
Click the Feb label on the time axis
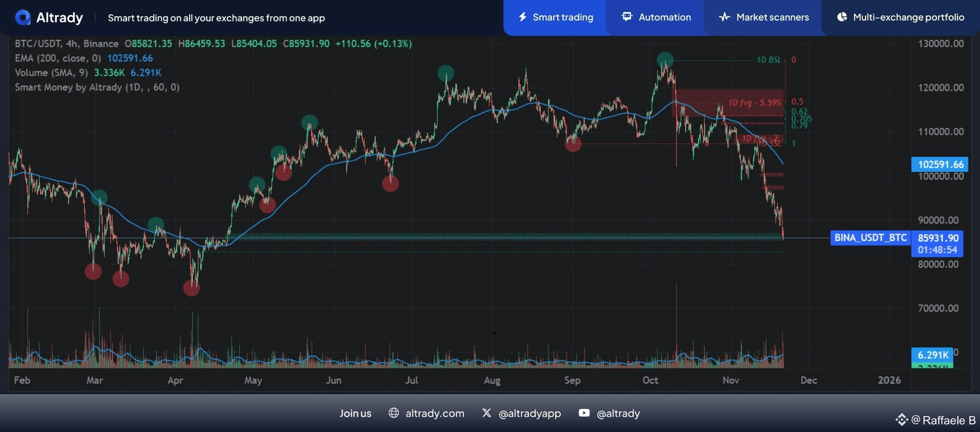22,380
